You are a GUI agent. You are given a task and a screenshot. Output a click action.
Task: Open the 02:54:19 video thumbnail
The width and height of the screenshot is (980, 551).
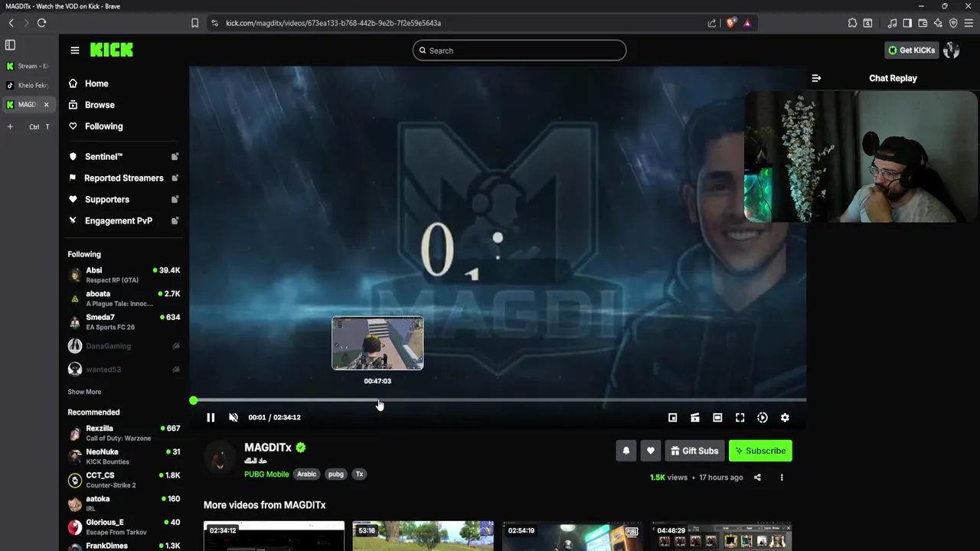pos(573,536)
